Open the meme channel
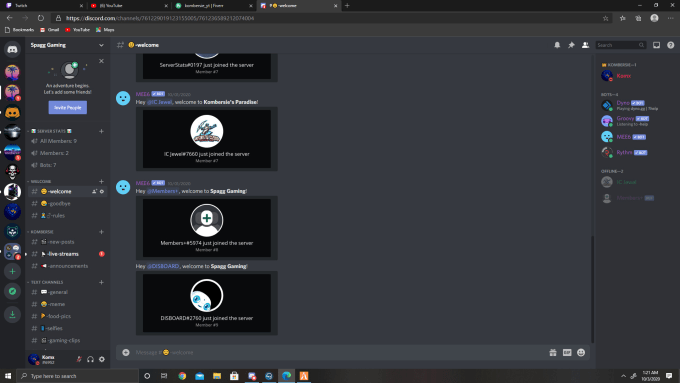 [67, 304]
